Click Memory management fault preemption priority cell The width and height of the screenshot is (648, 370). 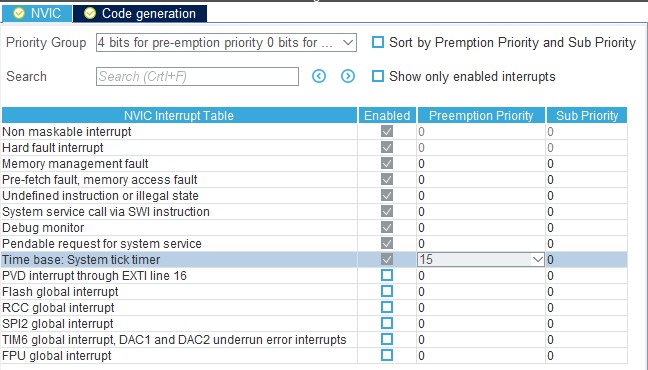click(481, 164)
